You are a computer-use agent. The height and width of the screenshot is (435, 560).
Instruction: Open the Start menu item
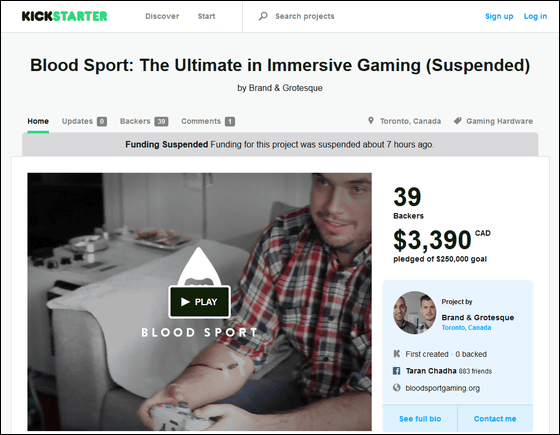[206, 16]
